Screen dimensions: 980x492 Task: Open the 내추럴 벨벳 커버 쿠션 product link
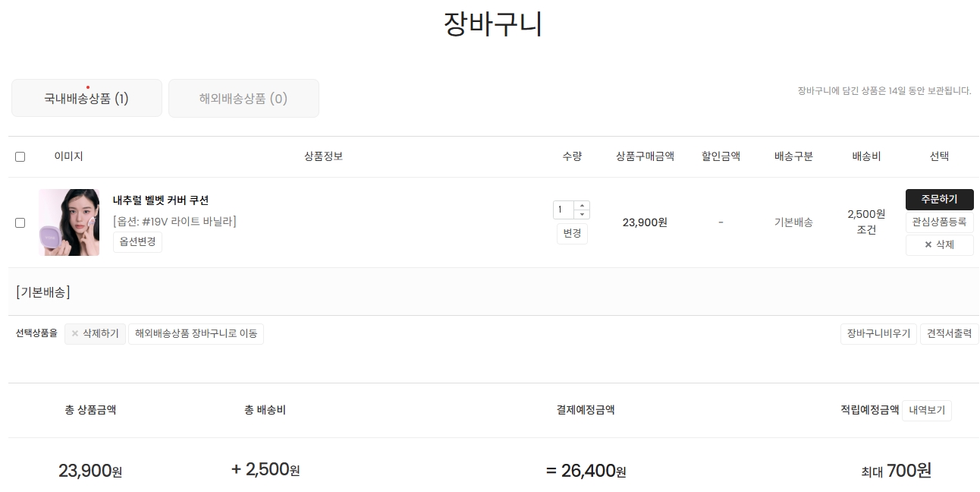click(161, 200)
